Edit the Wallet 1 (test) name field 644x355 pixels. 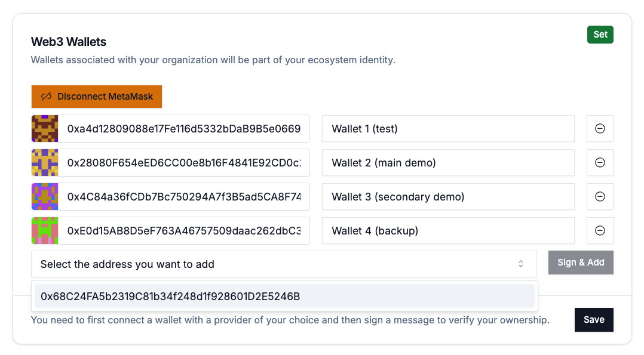448,129
